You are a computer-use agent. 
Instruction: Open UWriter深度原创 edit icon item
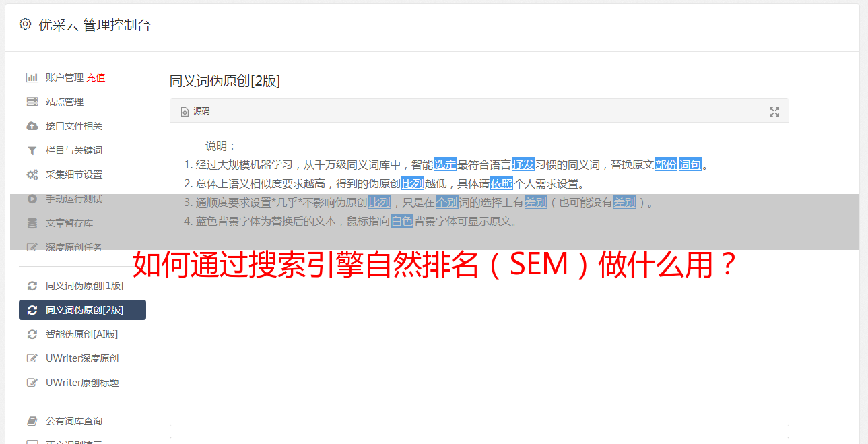[x=82, y=358]
